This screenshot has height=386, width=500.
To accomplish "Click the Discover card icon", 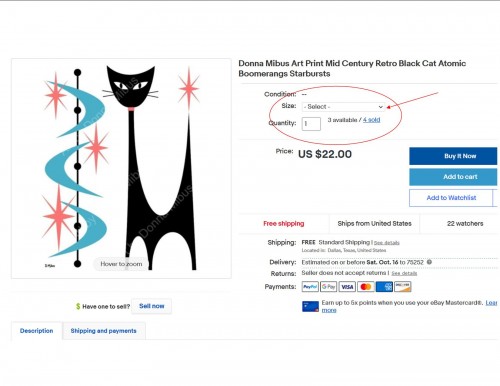I will [x=403, y=287].
